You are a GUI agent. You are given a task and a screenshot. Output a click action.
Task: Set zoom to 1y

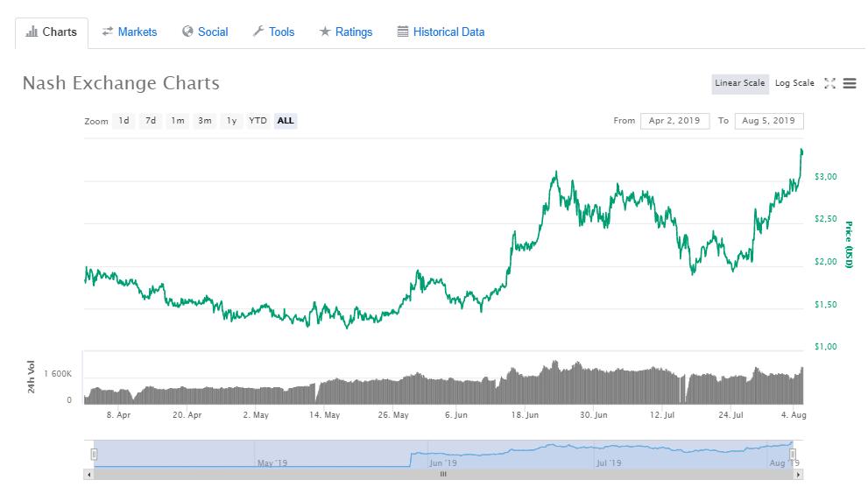231,121
